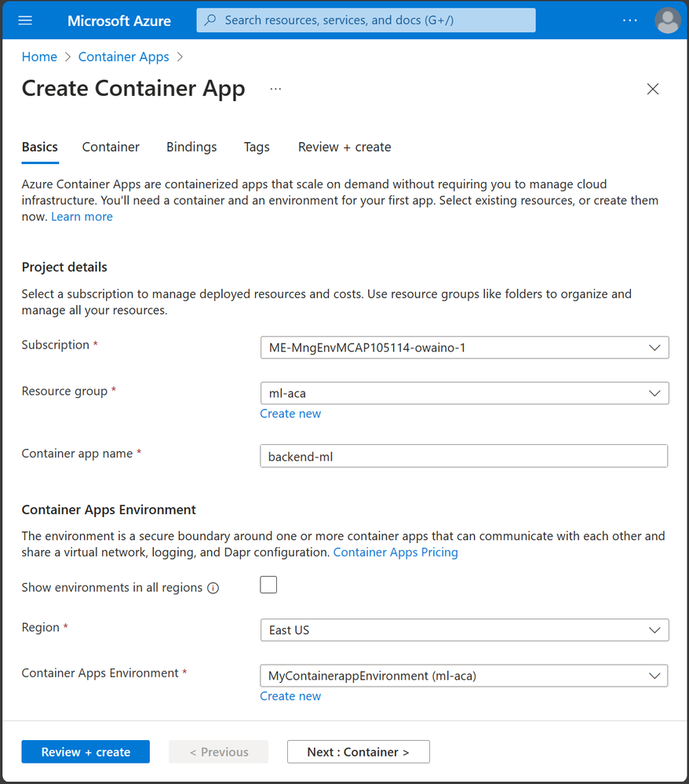Click the user account avatar
Image resolution: width=689 pixels, height=784 pixels.
point(668,20)
